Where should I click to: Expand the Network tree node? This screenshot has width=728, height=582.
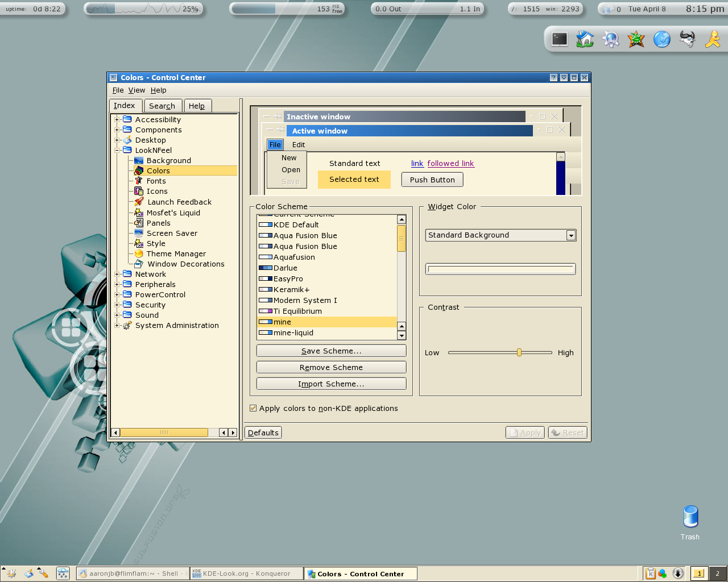(x=117, y=274)
